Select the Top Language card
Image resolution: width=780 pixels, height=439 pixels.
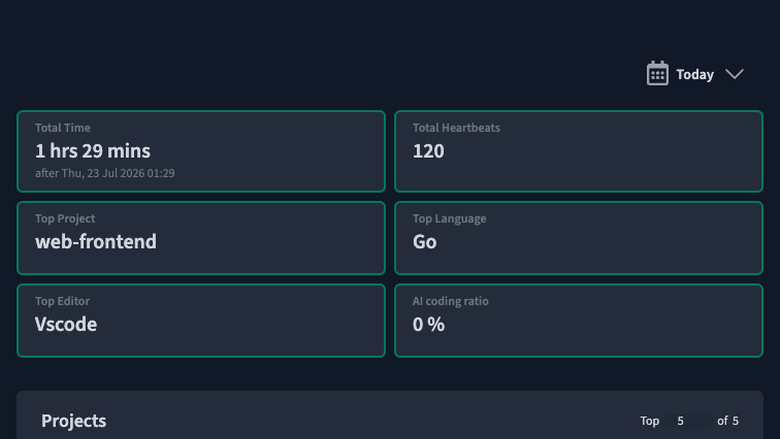point(579,238)
